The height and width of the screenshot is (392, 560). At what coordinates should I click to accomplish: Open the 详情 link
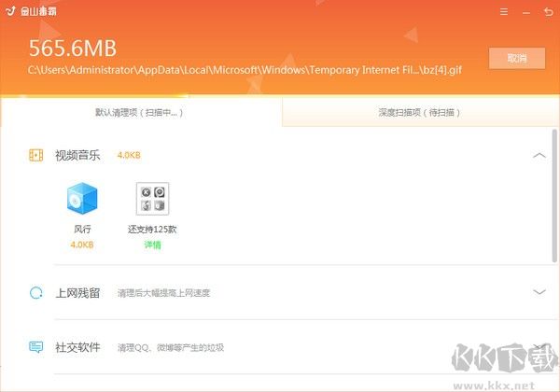coord(152,245)
